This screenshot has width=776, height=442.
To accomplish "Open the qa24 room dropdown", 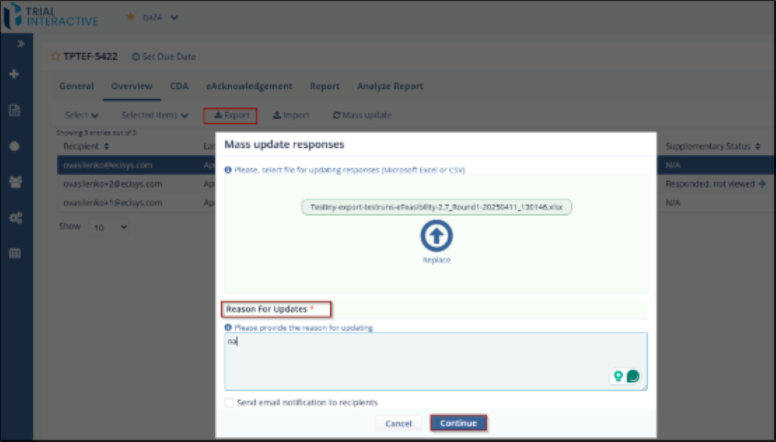I will 162,17.
